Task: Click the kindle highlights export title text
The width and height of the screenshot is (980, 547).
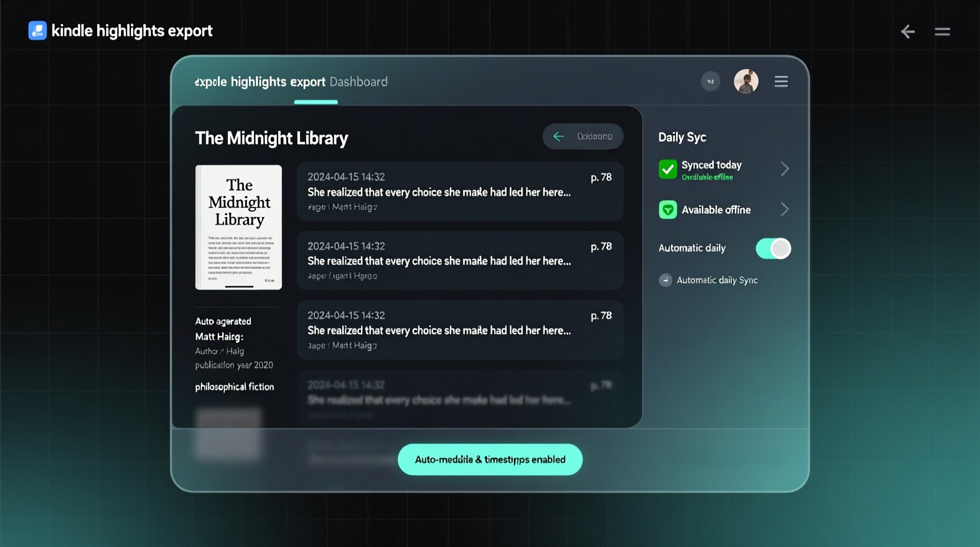Action: (132, 31)
